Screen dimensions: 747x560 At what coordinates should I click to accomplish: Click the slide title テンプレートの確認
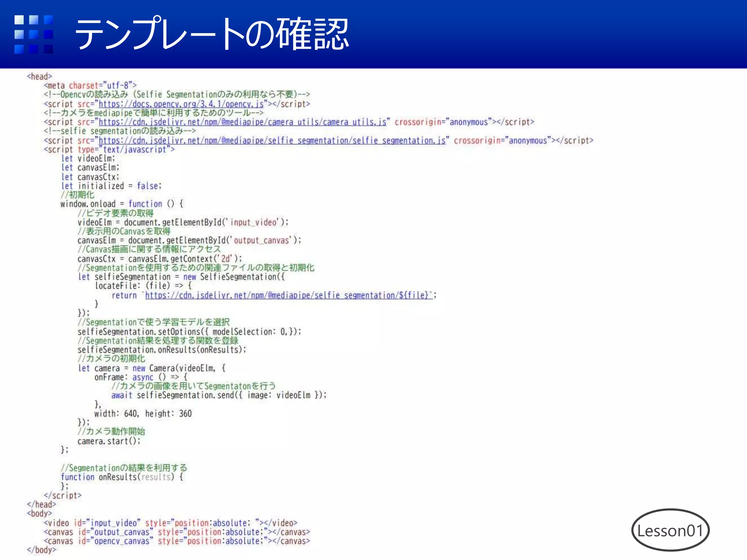tap(212, 34)
